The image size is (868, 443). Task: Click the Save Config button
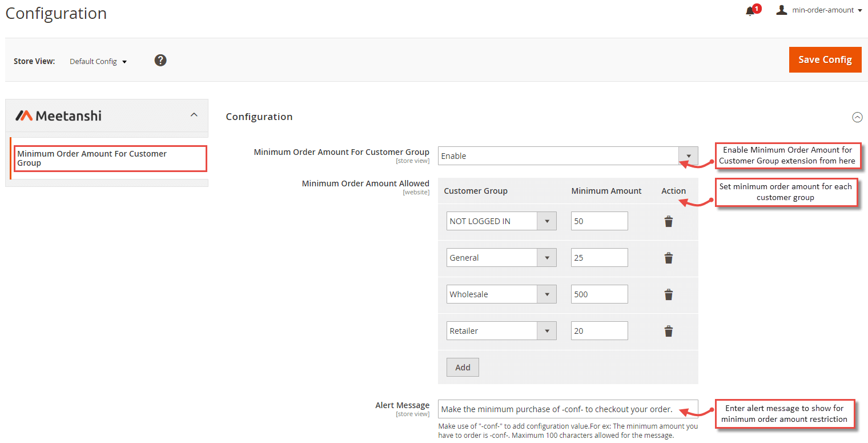pyautogui.click(x=825, y=60)
